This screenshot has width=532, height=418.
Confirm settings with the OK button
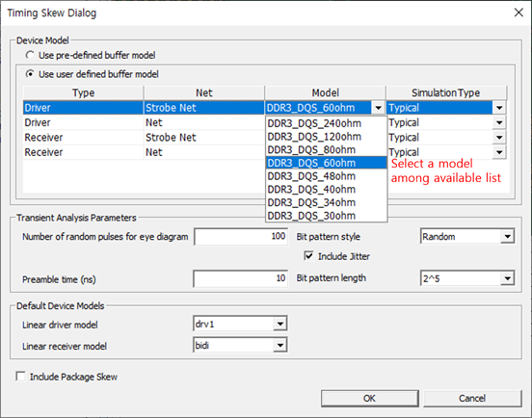(370, 399)
